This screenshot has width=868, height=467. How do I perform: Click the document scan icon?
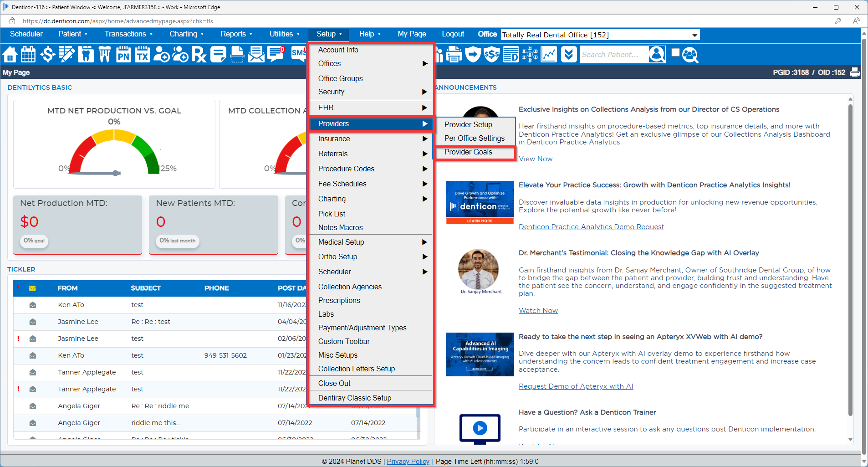click(237, 55)
